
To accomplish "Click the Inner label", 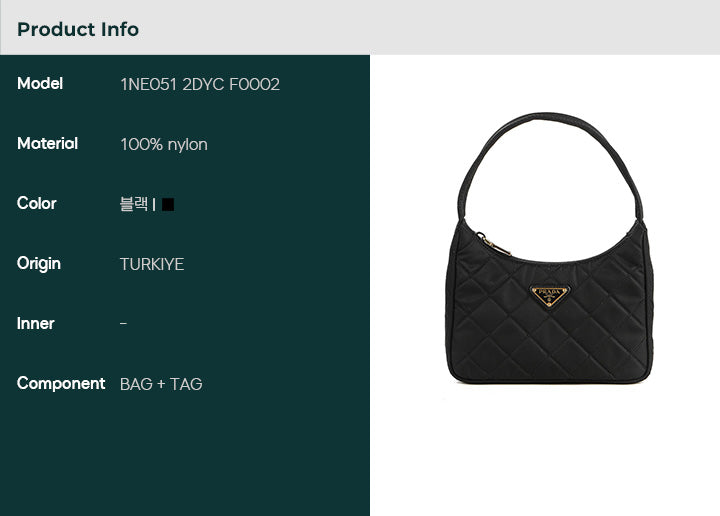I will [35, 324].
